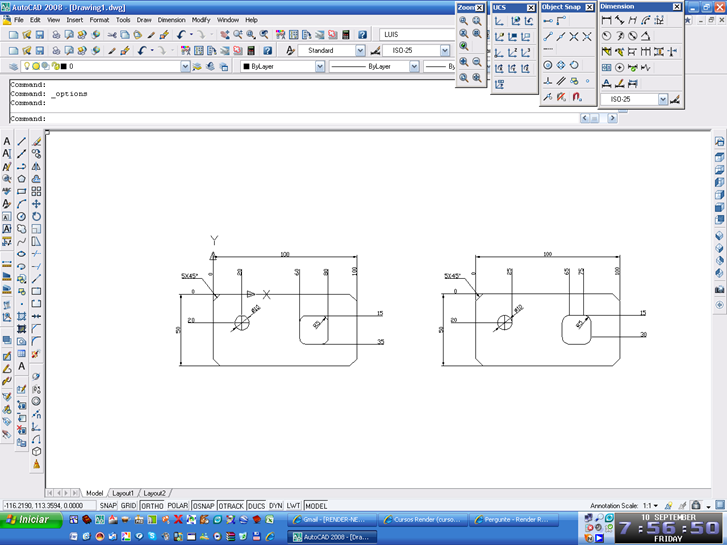Screen dimensions: 728x546
Task: Activate the Rotate modify tool
Action: (x=36, y=216)
